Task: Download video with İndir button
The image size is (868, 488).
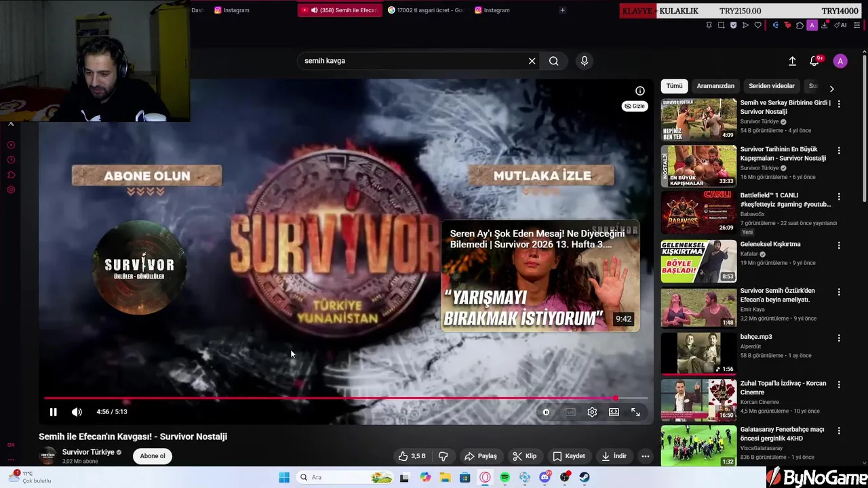Action: pyautogui.click(x=614, y=456)
